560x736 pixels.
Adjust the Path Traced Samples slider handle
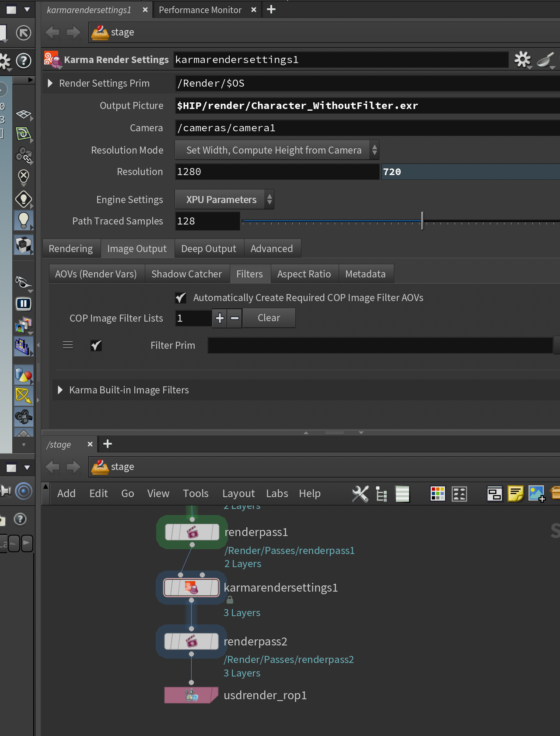click(x=422, y=221)
